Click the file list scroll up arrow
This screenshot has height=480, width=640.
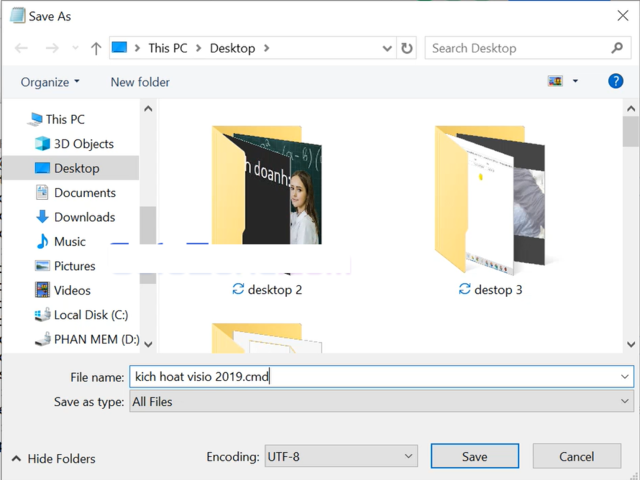[631, 109]
